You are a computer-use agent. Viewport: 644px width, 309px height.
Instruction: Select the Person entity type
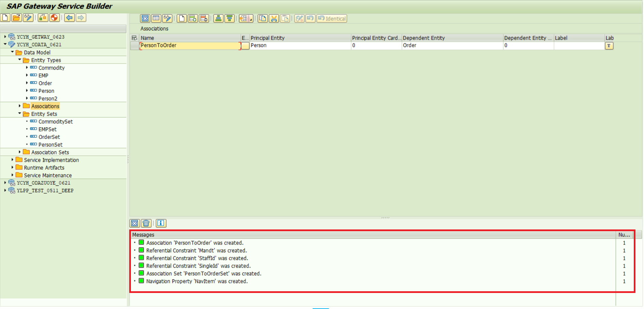[46, 91]
